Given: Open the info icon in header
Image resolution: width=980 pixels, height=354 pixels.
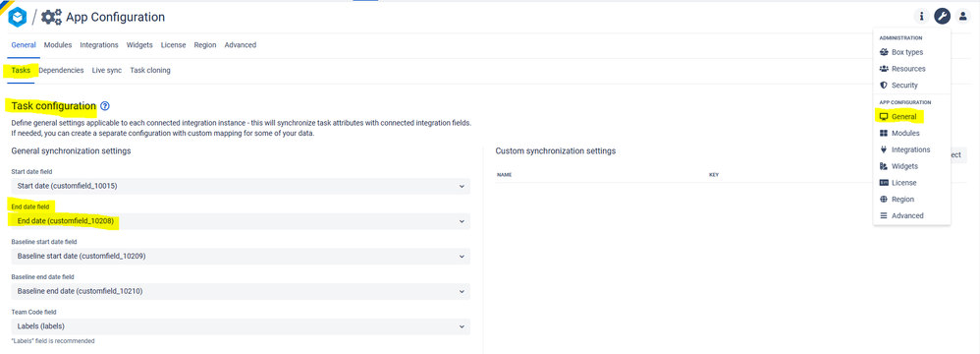Looking at the screenshot, I should [x=921, y=17].
